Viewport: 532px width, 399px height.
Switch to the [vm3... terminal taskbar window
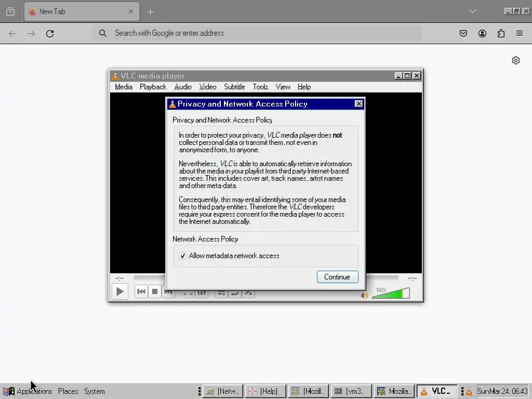coord(351,391)
